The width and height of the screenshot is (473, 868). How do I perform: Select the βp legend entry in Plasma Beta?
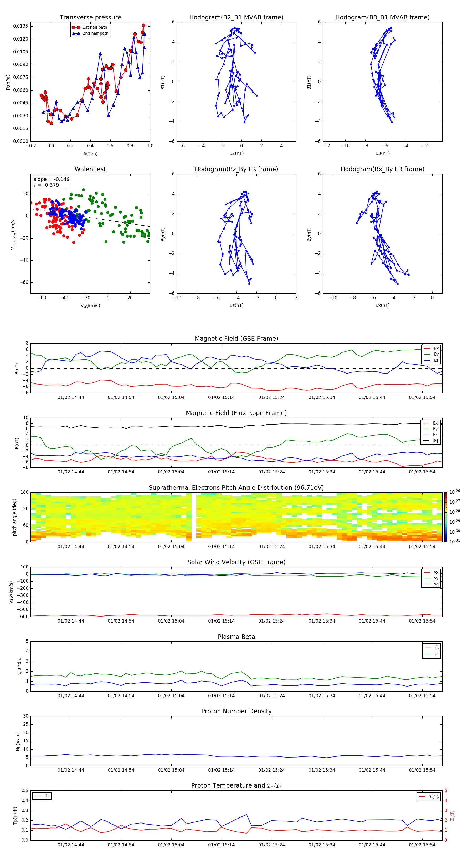click(x=432, y=647)
